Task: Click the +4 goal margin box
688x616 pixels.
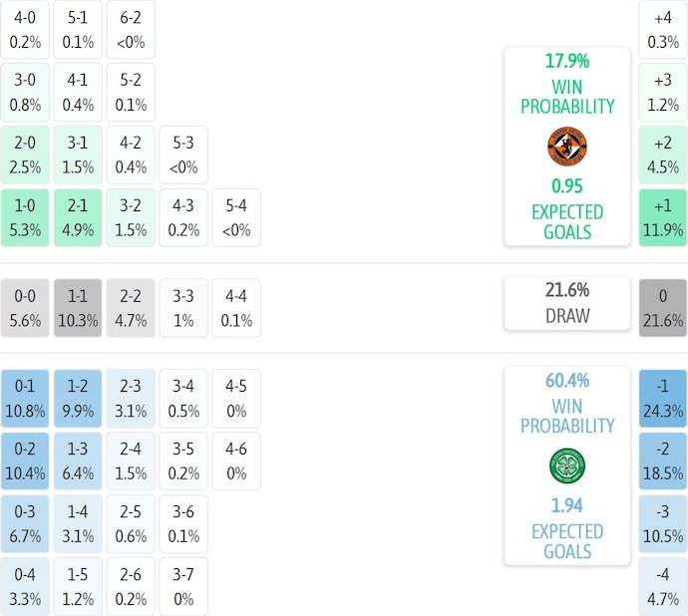Action: [x=663, y=30]
